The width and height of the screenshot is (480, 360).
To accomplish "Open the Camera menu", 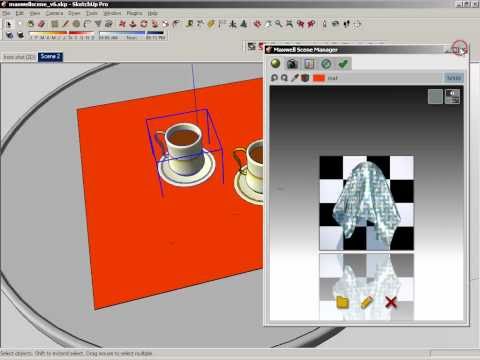I will [x=54, y=13].
